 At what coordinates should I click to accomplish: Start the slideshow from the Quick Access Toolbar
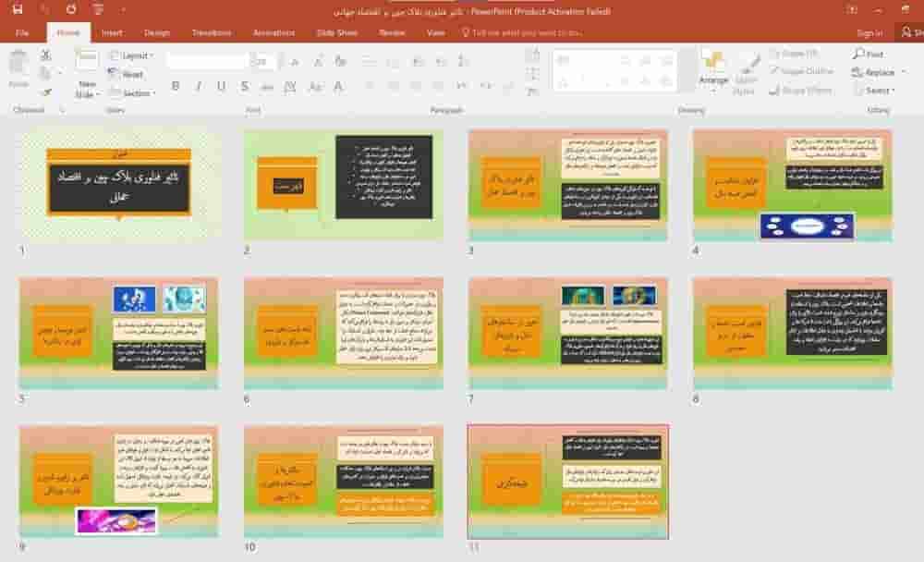coord(98,9)
